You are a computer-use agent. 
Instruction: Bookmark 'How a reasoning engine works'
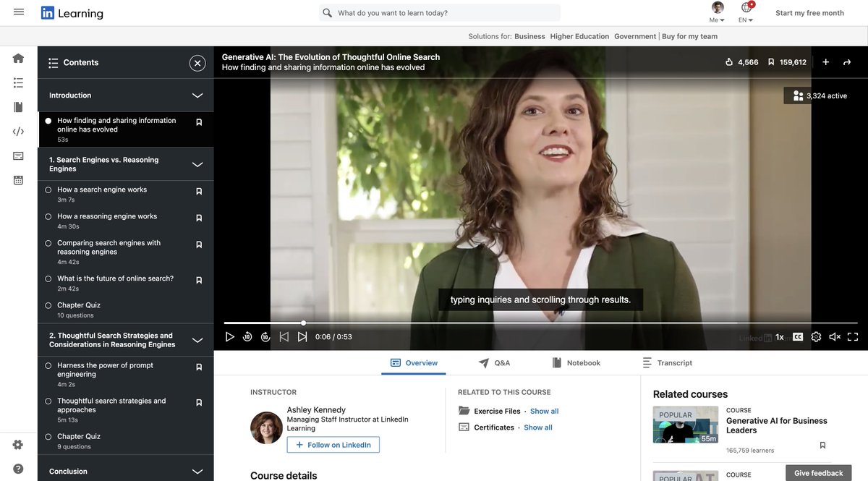pyautogui.click(x=199, y=218)
